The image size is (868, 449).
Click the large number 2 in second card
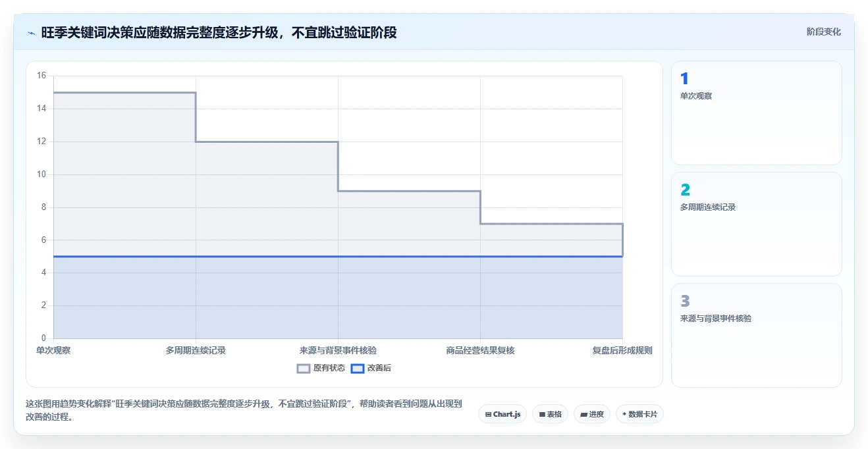[x=685, y=190]
